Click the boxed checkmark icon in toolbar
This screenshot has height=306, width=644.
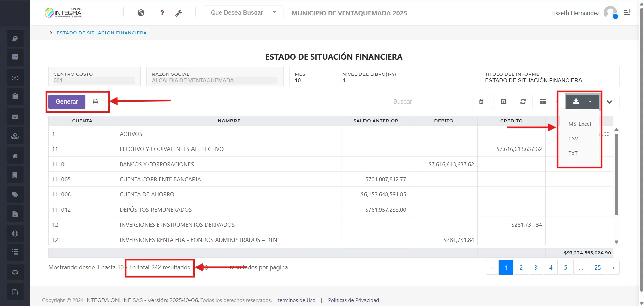503,101
